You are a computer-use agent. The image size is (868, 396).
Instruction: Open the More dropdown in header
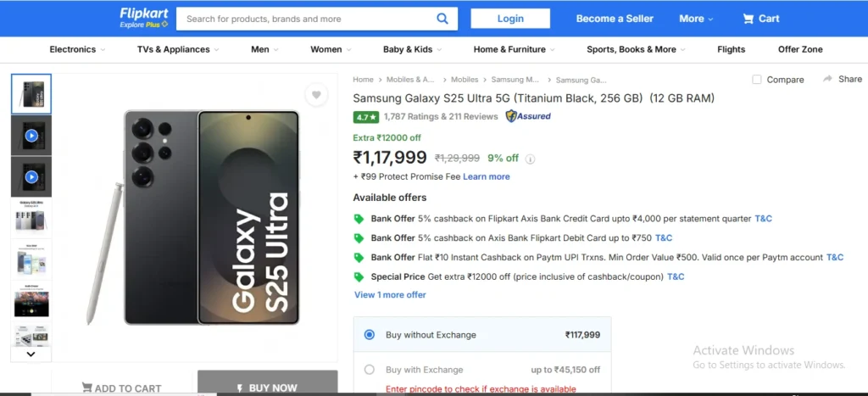click(x=697, y=19)
